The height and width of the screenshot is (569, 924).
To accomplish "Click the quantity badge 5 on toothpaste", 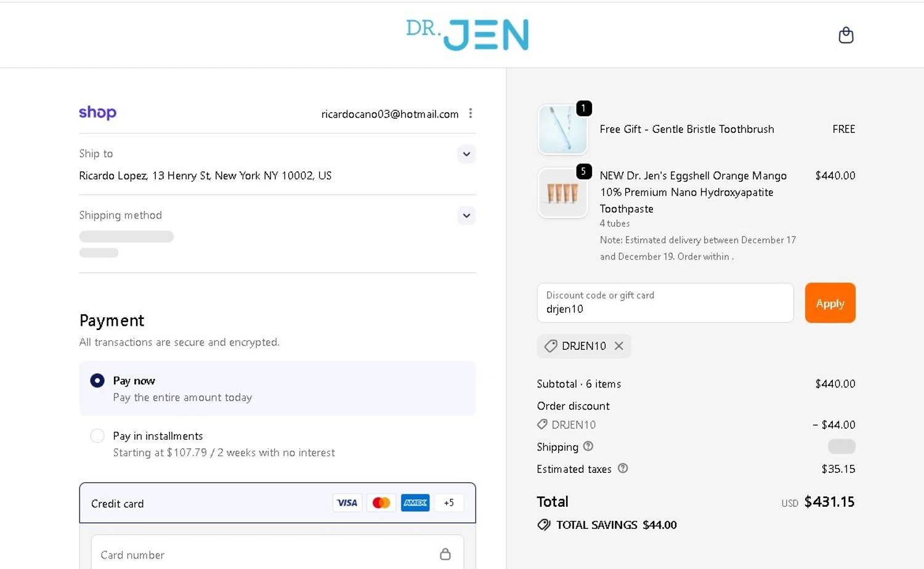I will point(583,171).
